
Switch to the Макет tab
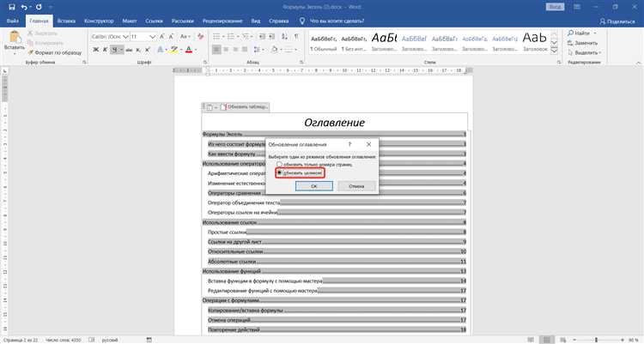click(130, 21)
